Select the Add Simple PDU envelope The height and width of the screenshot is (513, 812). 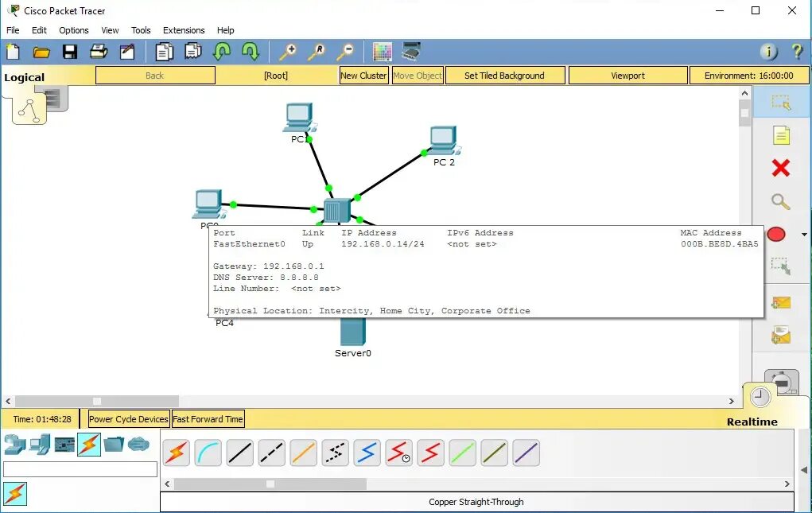[781, 301]
